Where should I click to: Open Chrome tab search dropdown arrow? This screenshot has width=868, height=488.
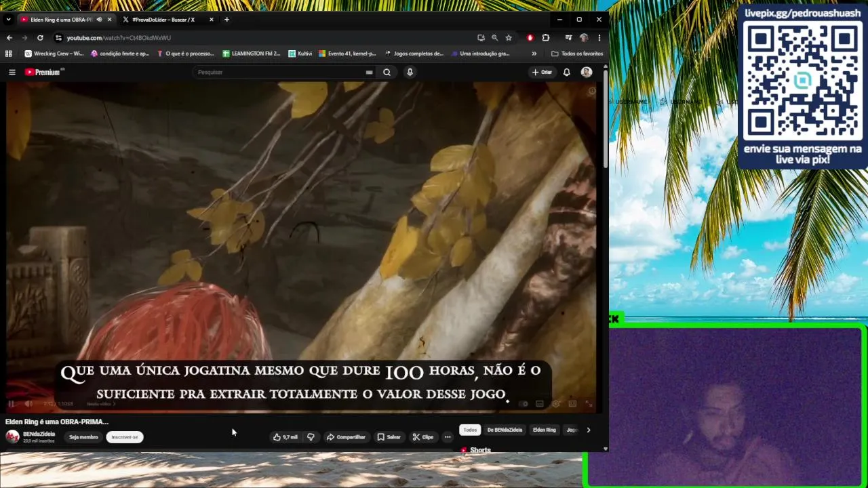click(8, 20)
